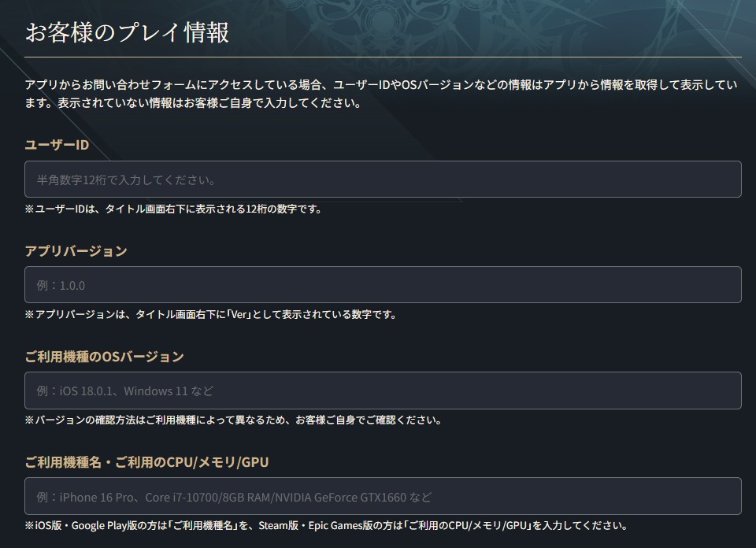Click the ユーザーID input field

[383, 180]
